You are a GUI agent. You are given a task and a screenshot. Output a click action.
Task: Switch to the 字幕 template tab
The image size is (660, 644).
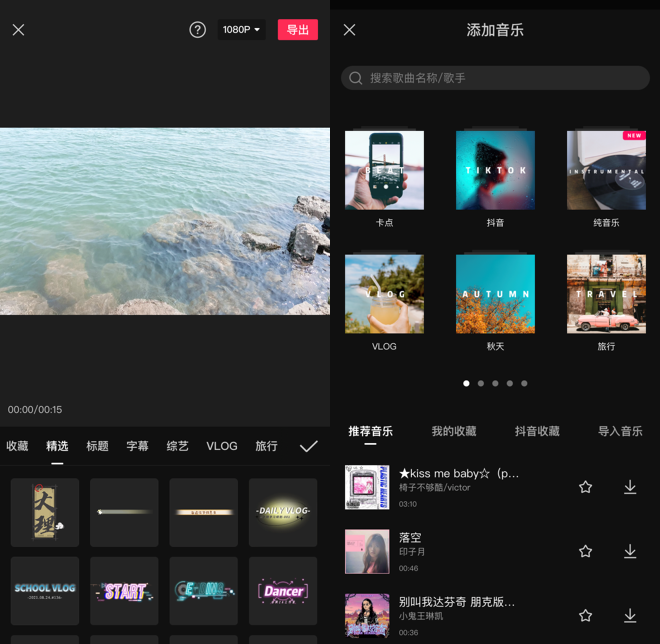[x=137, y=446]
